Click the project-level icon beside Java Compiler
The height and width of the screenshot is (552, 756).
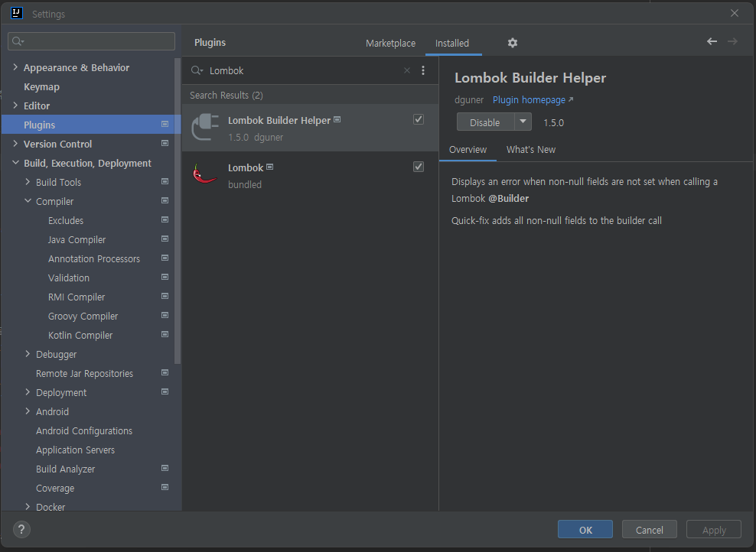click(x=165, y=239)
